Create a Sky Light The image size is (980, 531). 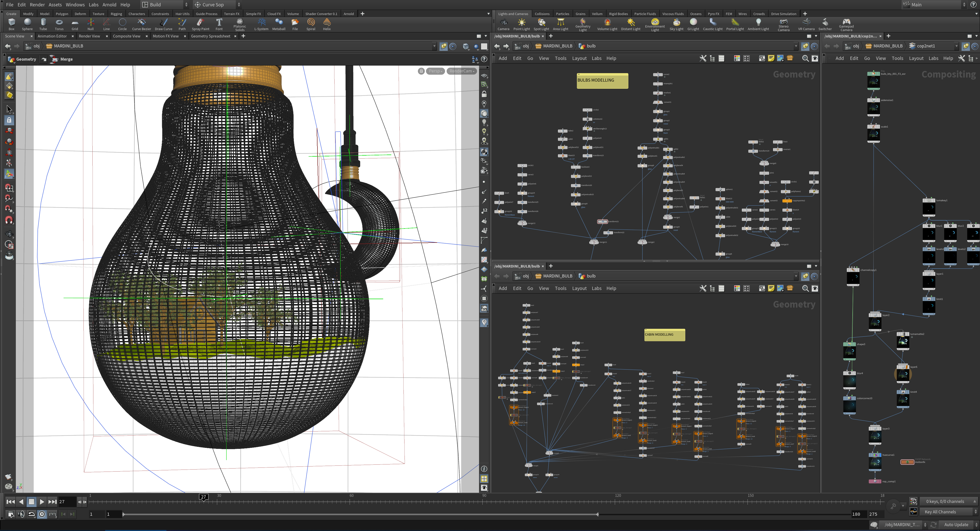(x=676, y=24)
